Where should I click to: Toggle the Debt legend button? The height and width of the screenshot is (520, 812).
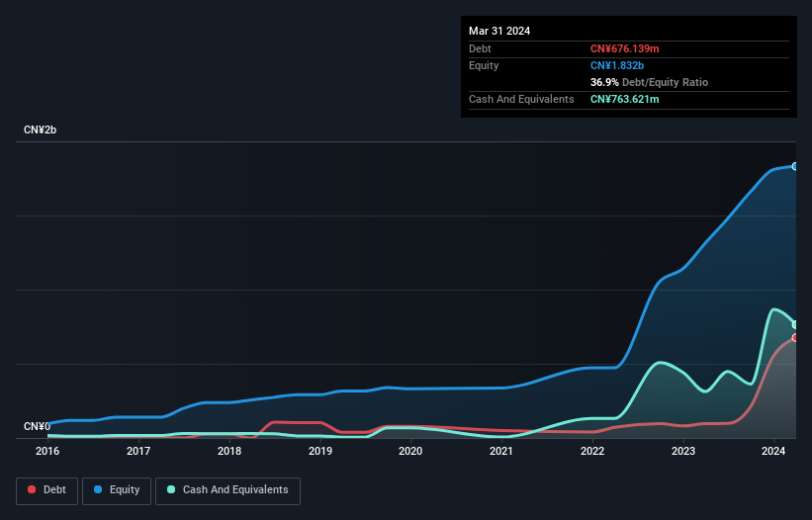click(x=47, y=490)
